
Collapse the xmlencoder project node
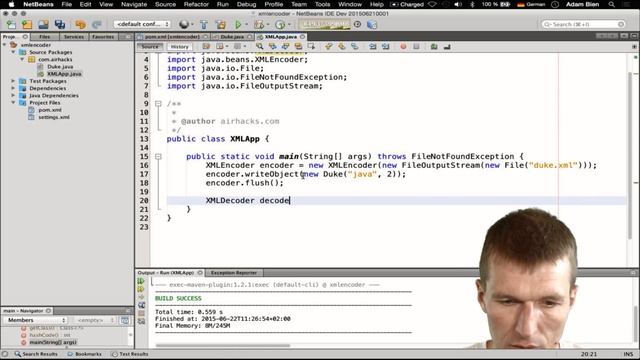pos(5,45)
